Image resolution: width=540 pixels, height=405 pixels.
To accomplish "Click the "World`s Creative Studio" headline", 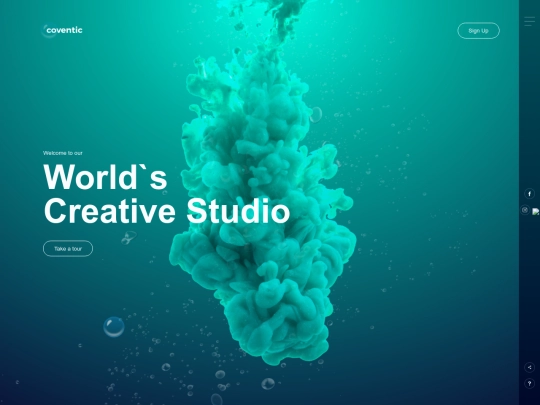I will [167, 194].
